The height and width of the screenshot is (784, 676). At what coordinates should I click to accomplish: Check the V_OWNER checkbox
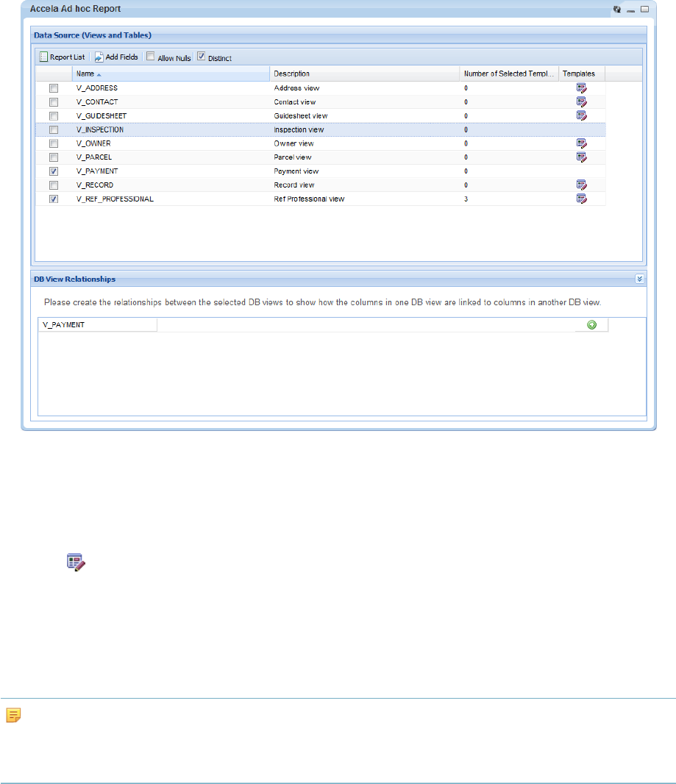54,143
